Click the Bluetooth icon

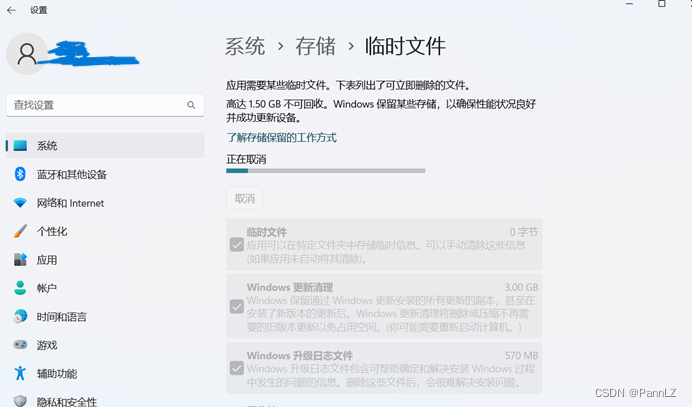pyautogui.click(x=20, y=174)
